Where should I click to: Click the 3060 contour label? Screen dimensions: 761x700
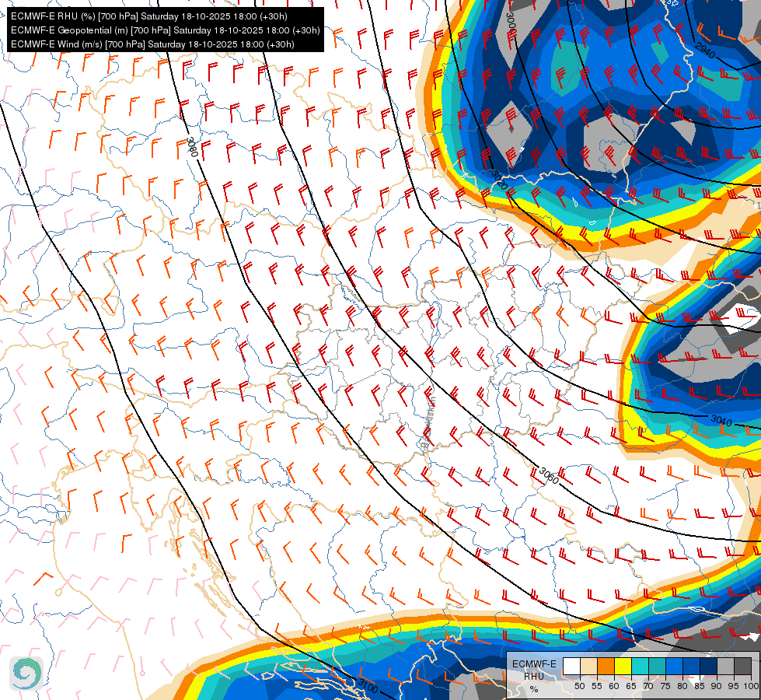[x=550, y=475]
